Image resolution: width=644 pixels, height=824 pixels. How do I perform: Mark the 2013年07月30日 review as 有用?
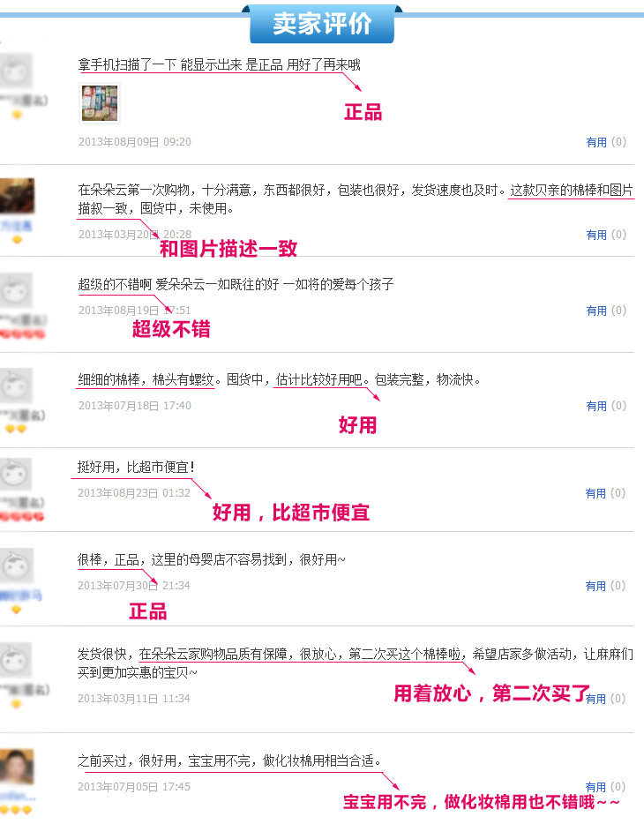click(x=595, y=586)
